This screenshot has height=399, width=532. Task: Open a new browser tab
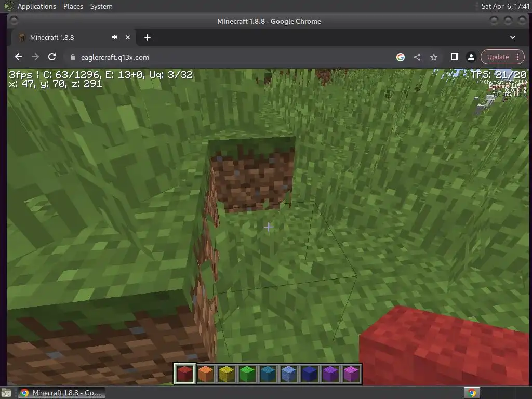point(147,37)
